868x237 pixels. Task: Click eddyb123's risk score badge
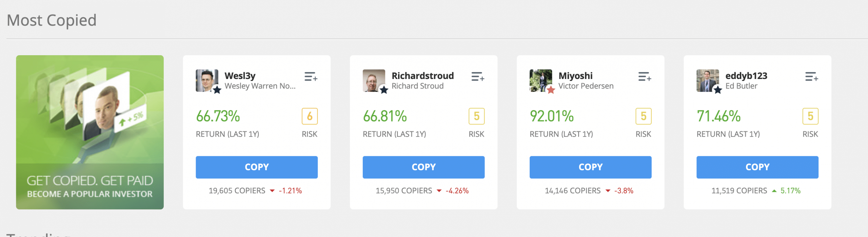click(810, 116)
